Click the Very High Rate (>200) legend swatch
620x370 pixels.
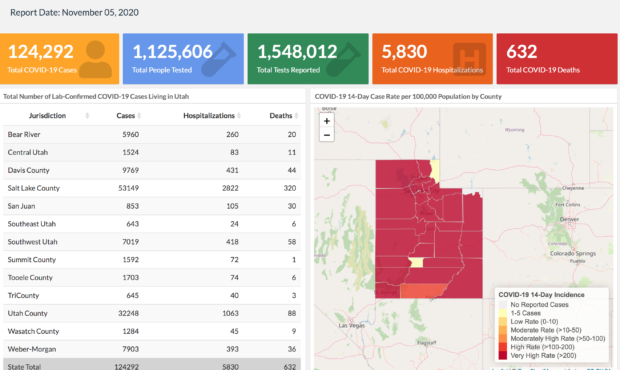(503, 355)
